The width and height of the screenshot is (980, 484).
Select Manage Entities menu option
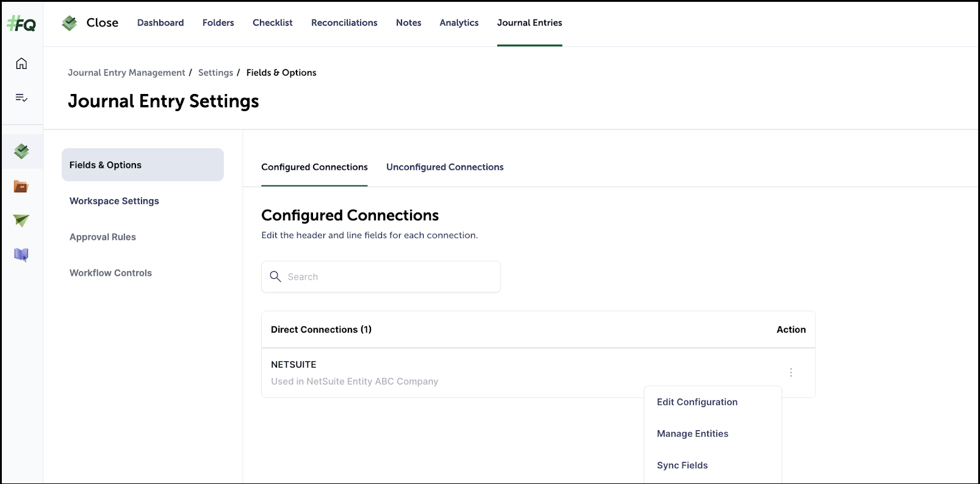coord(693,434)
